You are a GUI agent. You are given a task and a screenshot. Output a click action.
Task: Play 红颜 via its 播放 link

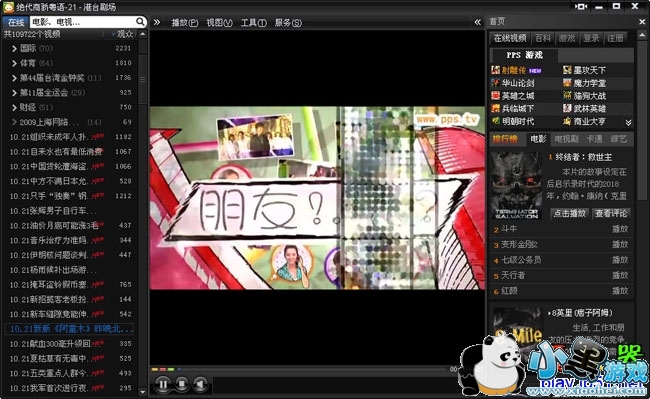(620, 291)
